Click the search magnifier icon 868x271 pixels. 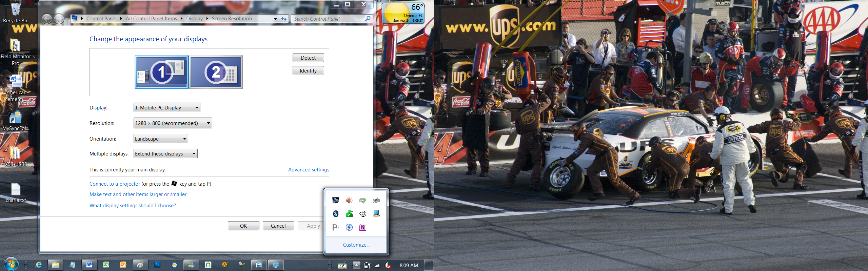coord(368,19)
